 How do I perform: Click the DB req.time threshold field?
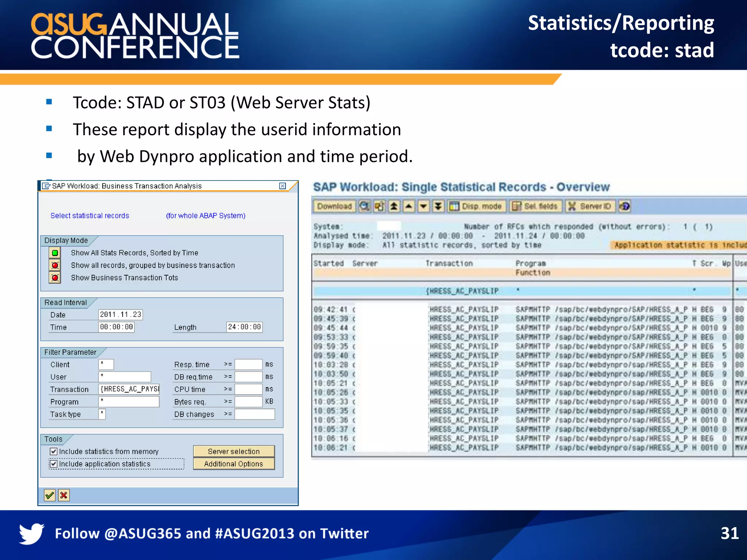point(248,377)
